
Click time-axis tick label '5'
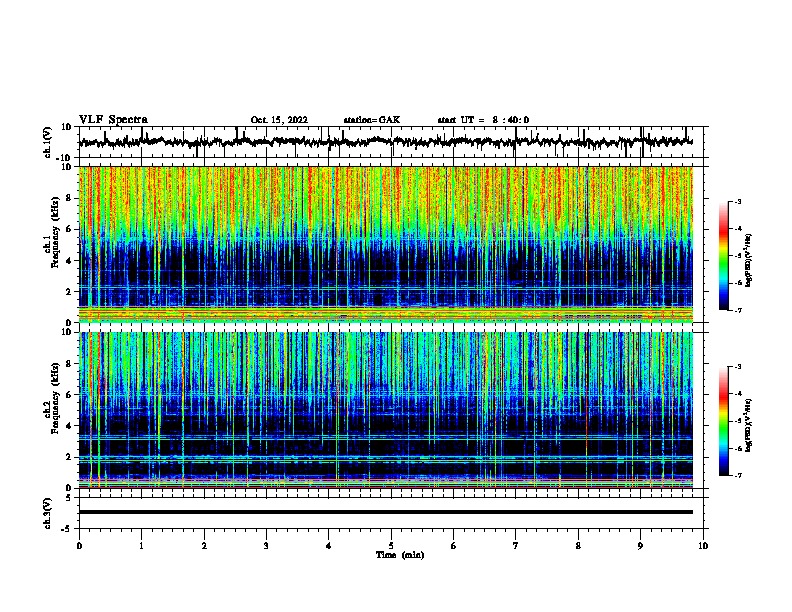[x=391, y=546]
